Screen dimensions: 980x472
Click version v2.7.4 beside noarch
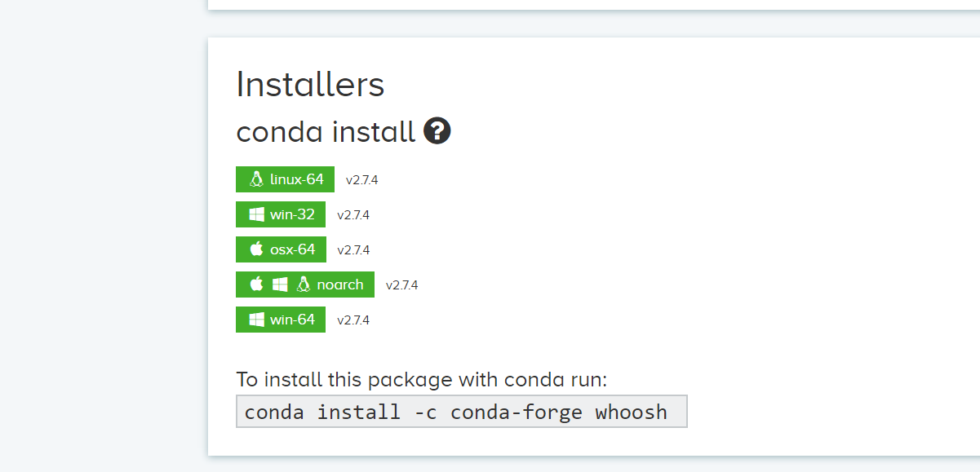(401, 285)
